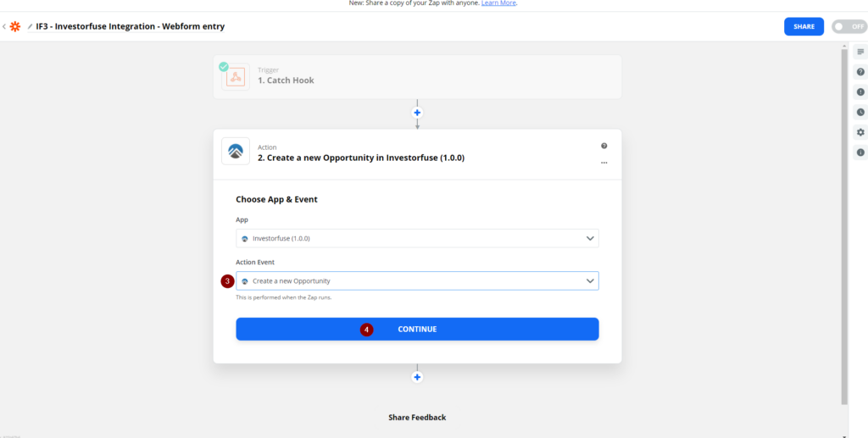Screen dimensions: 868x438
Task: Open the three-dot menu on action step
Action: (x=604, y=162)
